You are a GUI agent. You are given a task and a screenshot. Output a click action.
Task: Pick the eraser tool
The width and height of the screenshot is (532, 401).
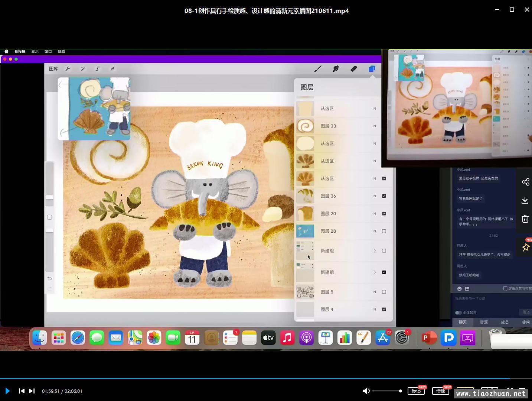click(354, 69)
